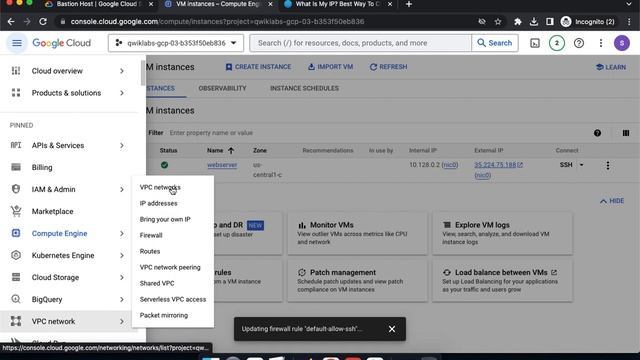Expand BigQuery submenu arrow
This screenshot has height=360, width=640.
[x=122, y=300]
